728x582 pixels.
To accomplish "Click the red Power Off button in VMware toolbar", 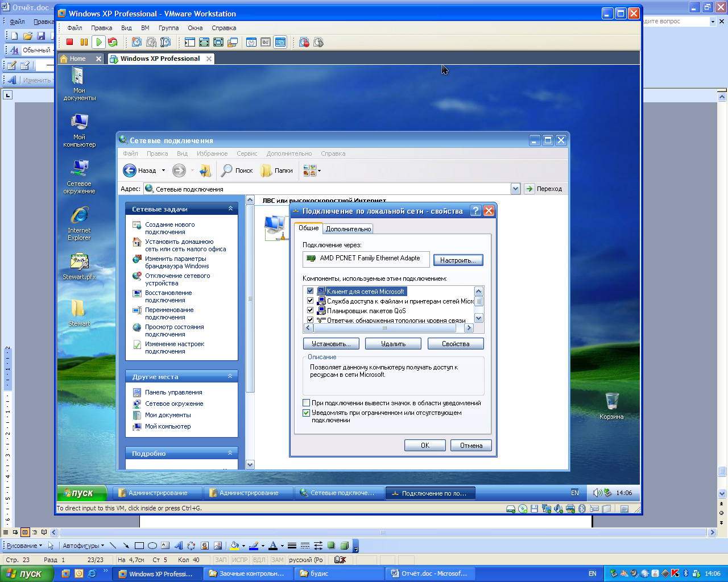I will coord(70,42).
